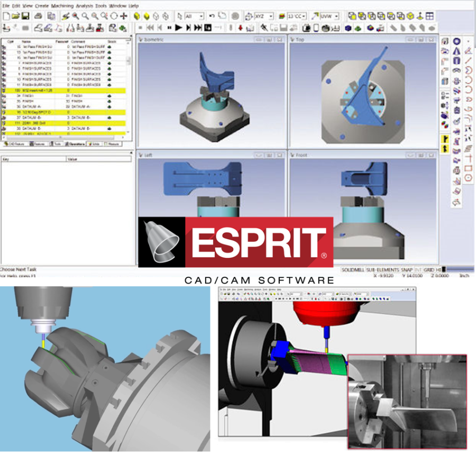The height and width of the screenshot is (452, 476).
Task: Click the Print icon in the toolbar
Action: [x=38, y=16]
